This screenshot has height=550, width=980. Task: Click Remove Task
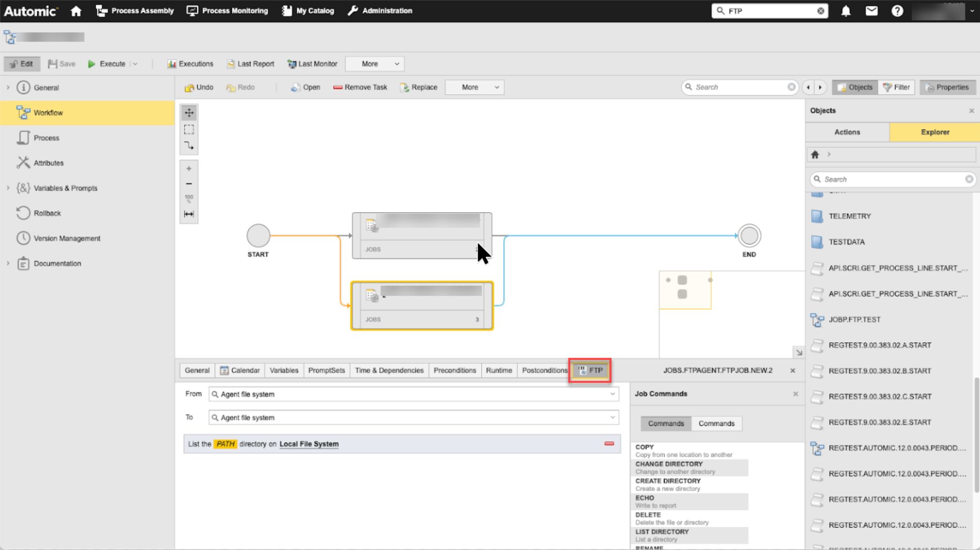(360, 87)
